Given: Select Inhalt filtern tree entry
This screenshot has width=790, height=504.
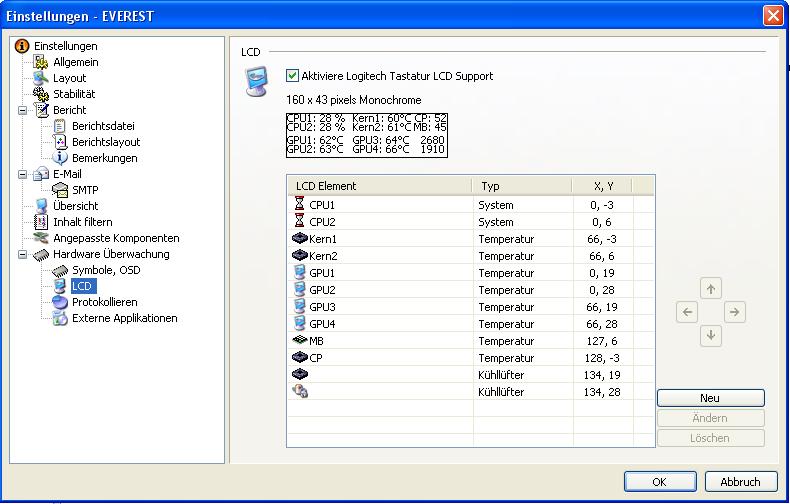Looking at the screenshot, I should click(83, 222).
